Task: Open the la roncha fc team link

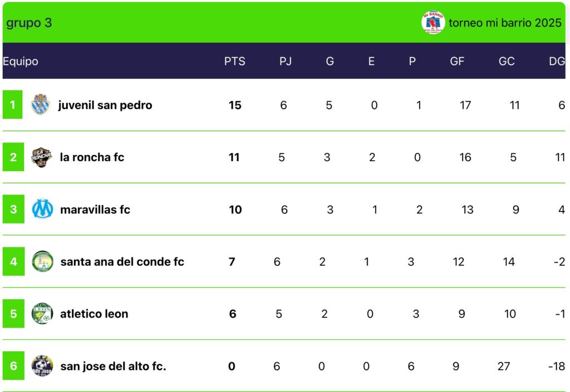Action: [92, 157]
